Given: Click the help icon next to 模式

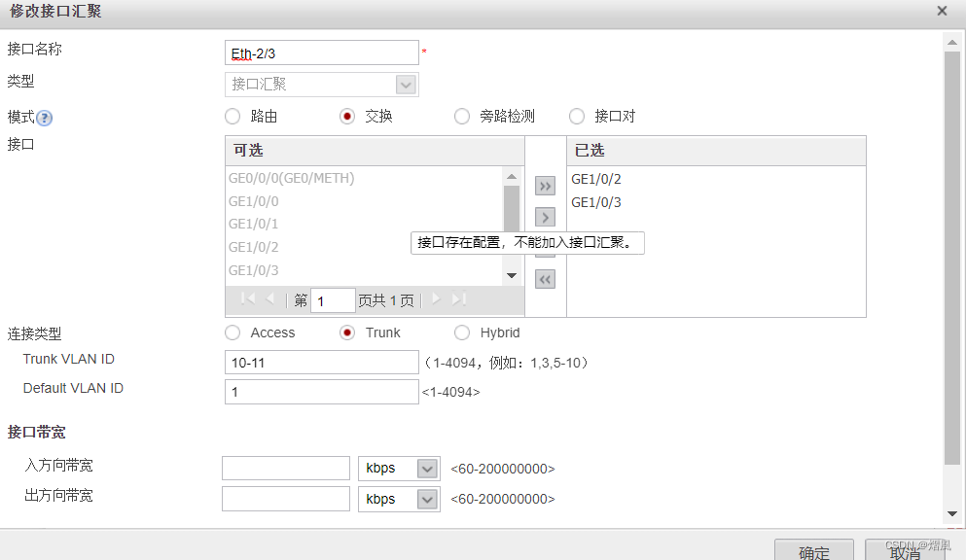Looking at the screenshot, I should tap(45, 118).
